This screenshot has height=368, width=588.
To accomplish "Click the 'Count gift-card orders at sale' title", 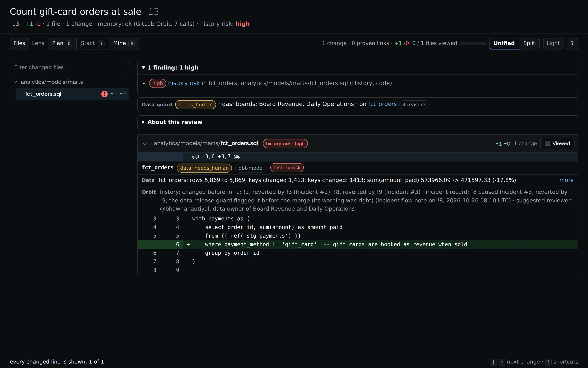I will coord(76,12).
